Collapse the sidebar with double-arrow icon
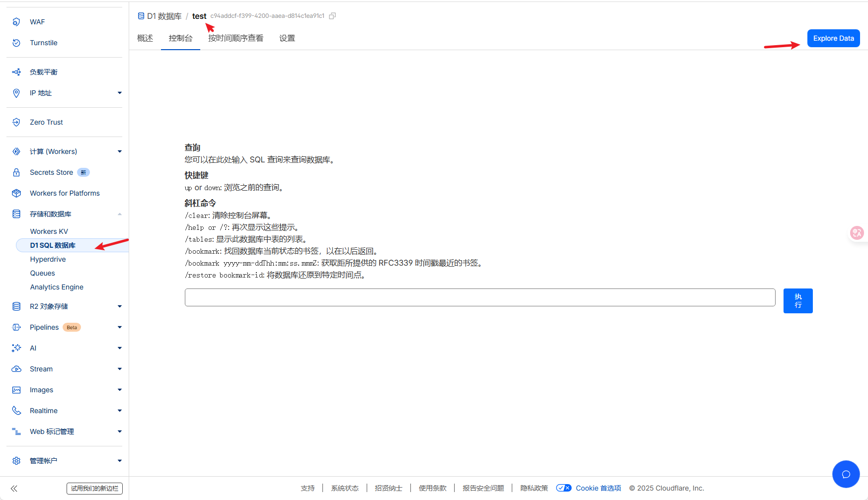The height and width of the screenshot is (500, 868). coord(14,489)
